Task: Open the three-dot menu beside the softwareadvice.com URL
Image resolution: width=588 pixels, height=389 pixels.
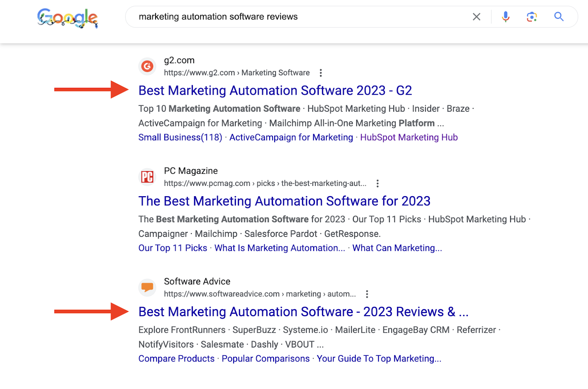Action: tap(367, 294)
